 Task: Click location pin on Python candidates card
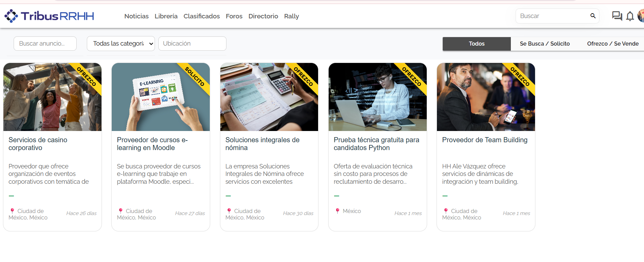tap(337, 211)
